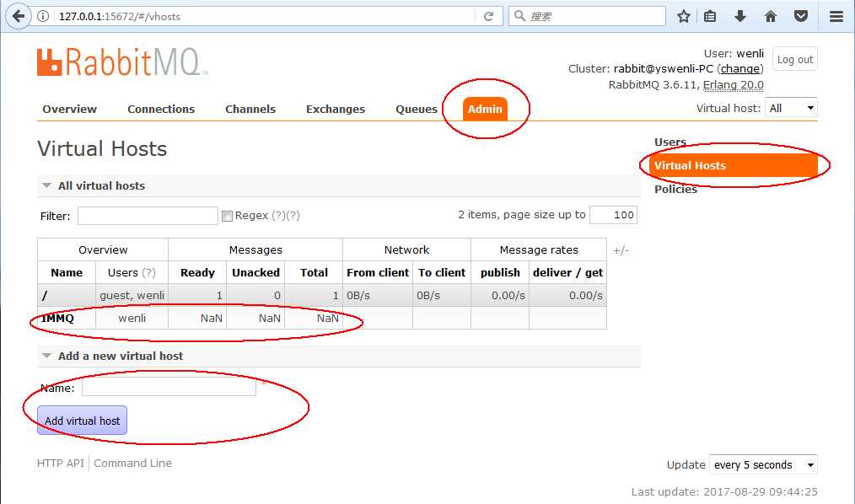Click the Add virtual host button

point(82,421)
